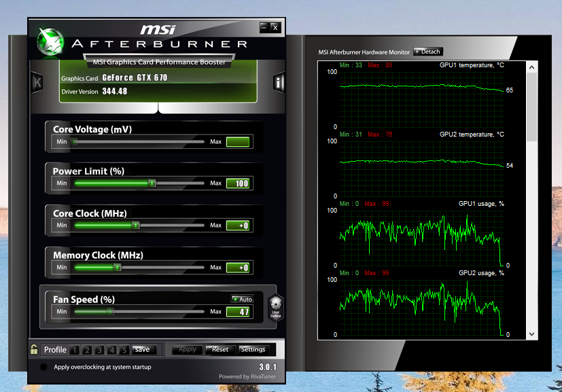Click the 'GPU2 temperature, °C' label
This screenshot has width=562, height=392.
(472, 135)
